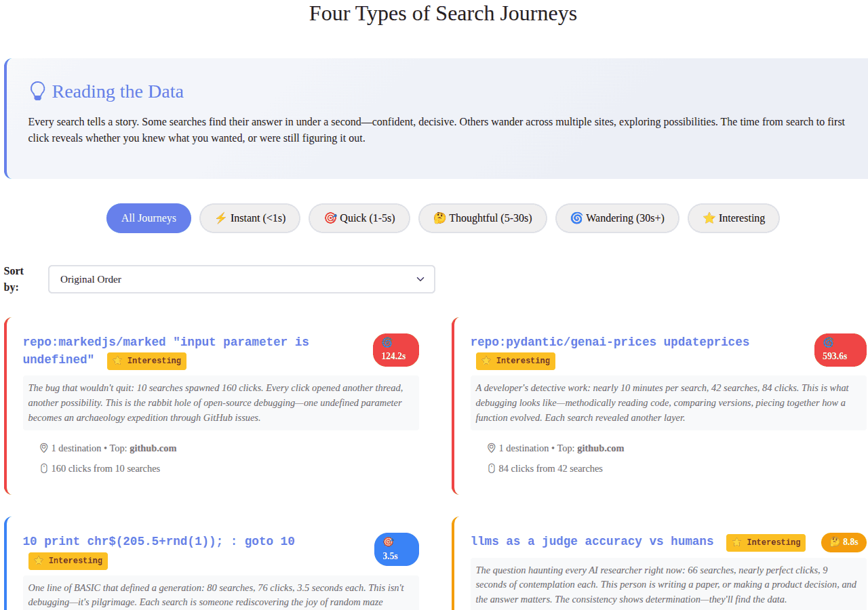868x610 pixels.
Task: Click the red 593.6s wandering time badge
Action: tap(840, 350)
